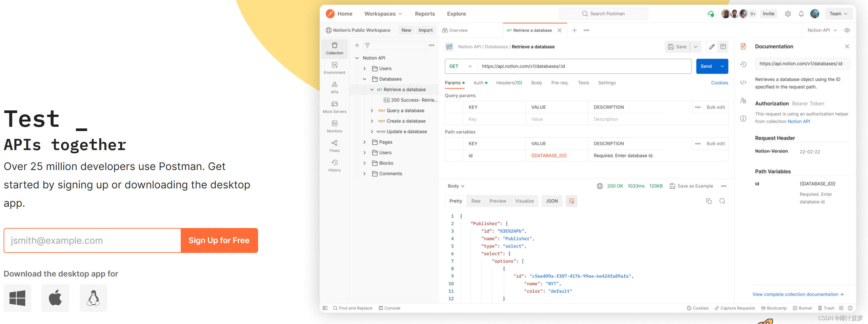Download the Windows desktop app

(x=17, y=298)
